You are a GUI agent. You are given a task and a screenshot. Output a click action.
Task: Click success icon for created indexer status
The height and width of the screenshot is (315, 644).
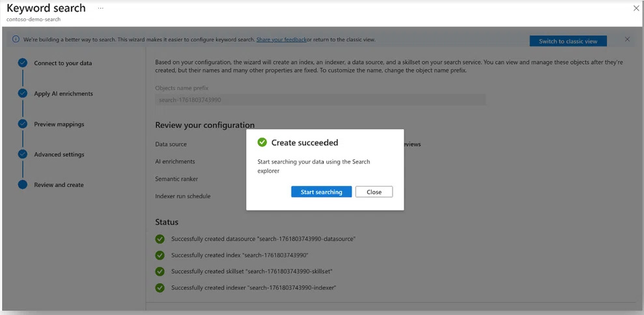click(160, 288)
